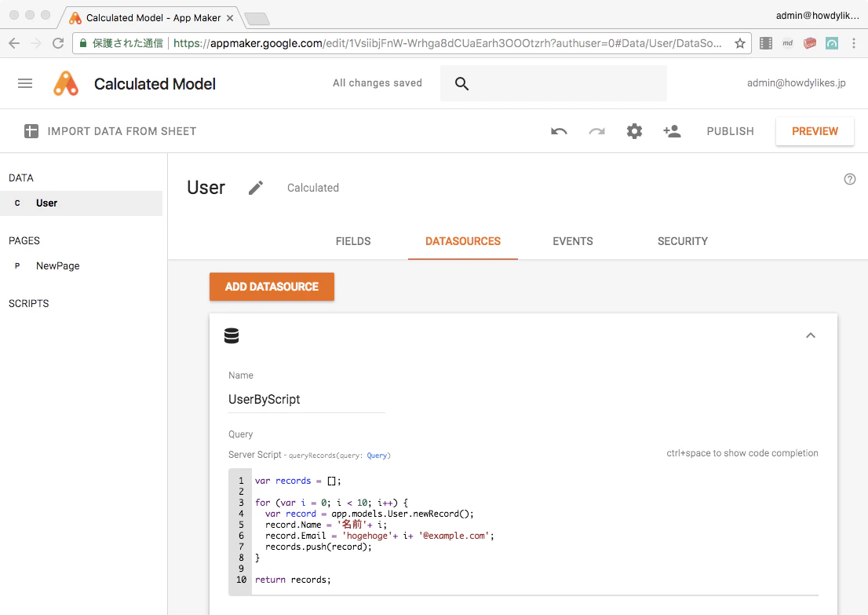
Task: Go to the SECURITY tab
Action: pos(683,242)
